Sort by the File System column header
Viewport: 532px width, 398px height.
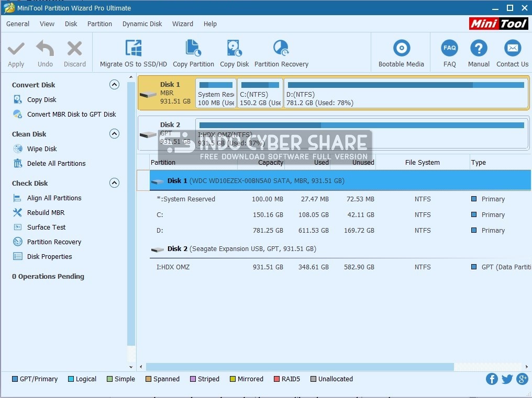(x=422, y=162)
